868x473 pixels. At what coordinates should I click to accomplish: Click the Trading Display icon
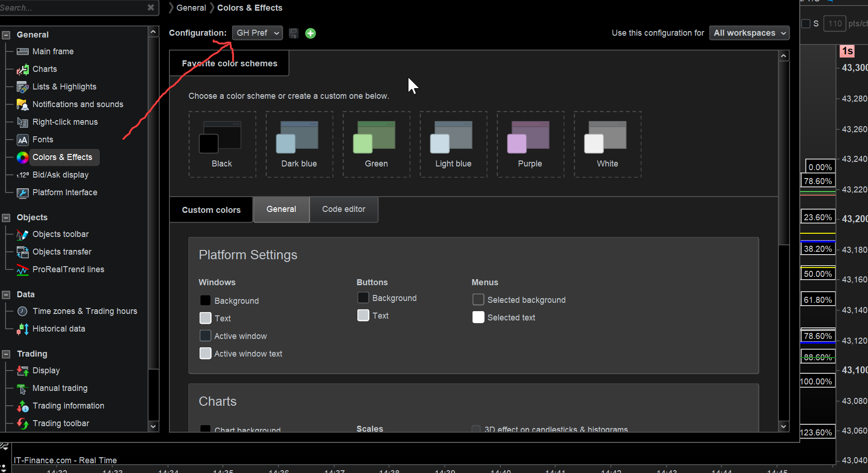(22, 371)
